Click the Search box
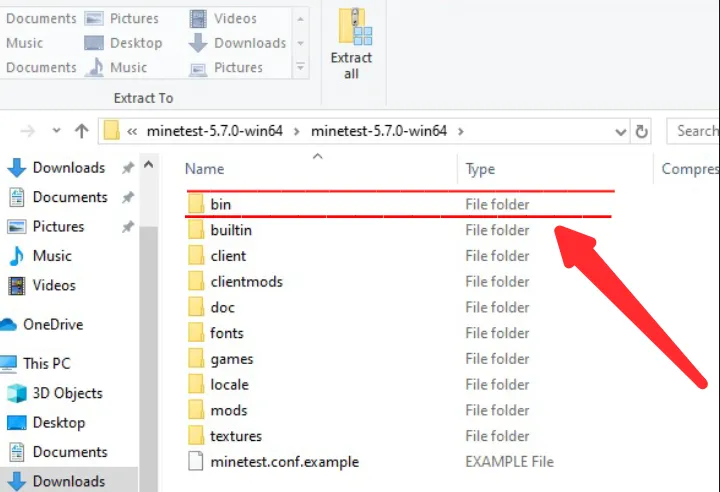This screenshot has width=720, height=492. point(692,131)
